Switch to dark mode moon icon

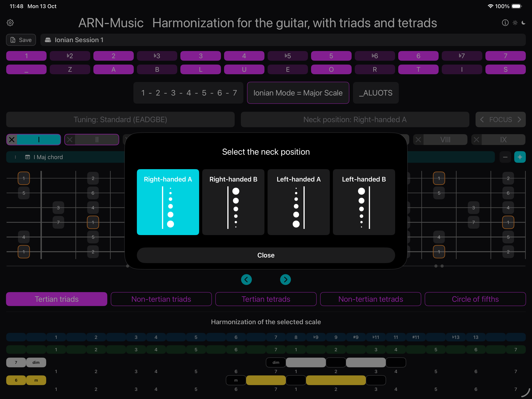pyautogui.click(x=523, y=23)
